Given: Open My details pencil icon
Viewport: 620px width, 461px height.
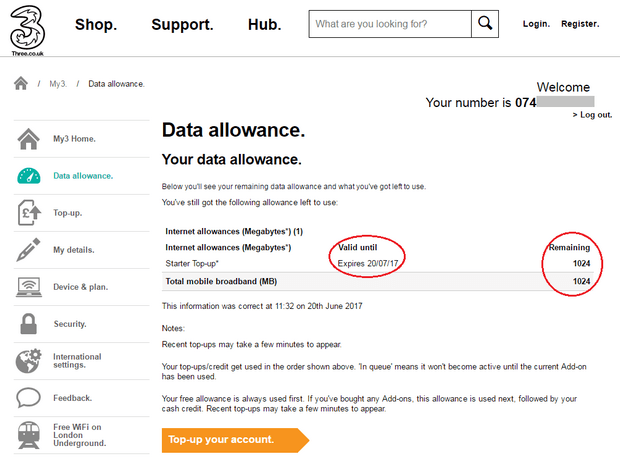Looking at the screenshot, I should point(28,249).
